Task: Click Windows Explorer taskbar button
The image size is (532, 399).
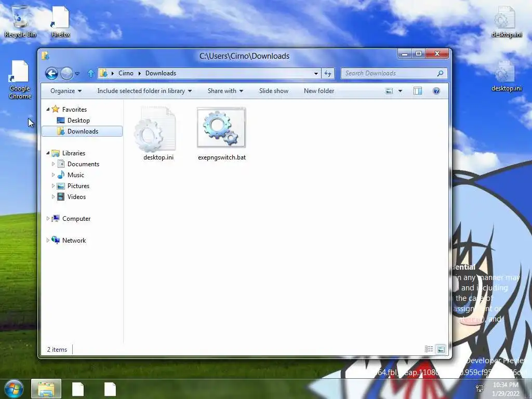Action: point(46,389)
